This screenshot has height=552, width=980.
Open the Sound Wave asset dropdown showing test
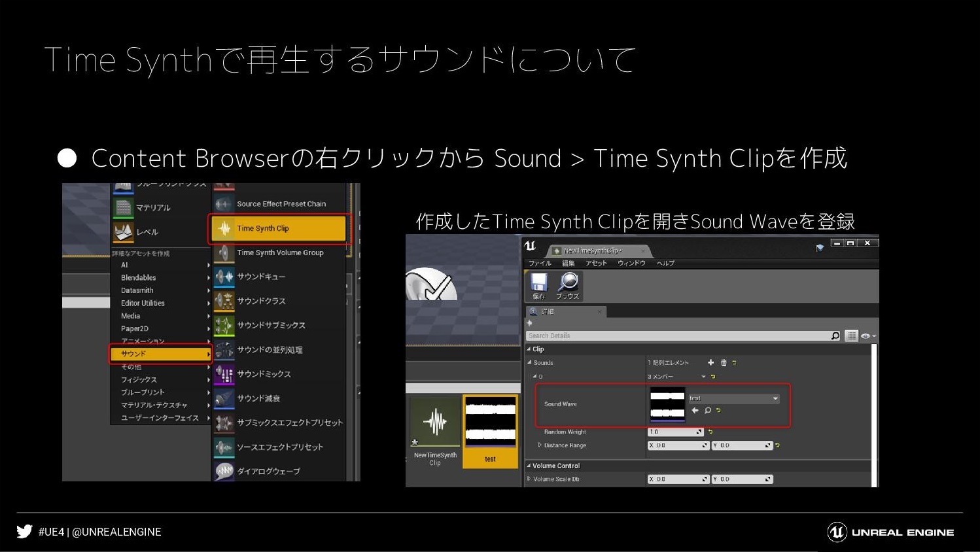click(734, 398)
